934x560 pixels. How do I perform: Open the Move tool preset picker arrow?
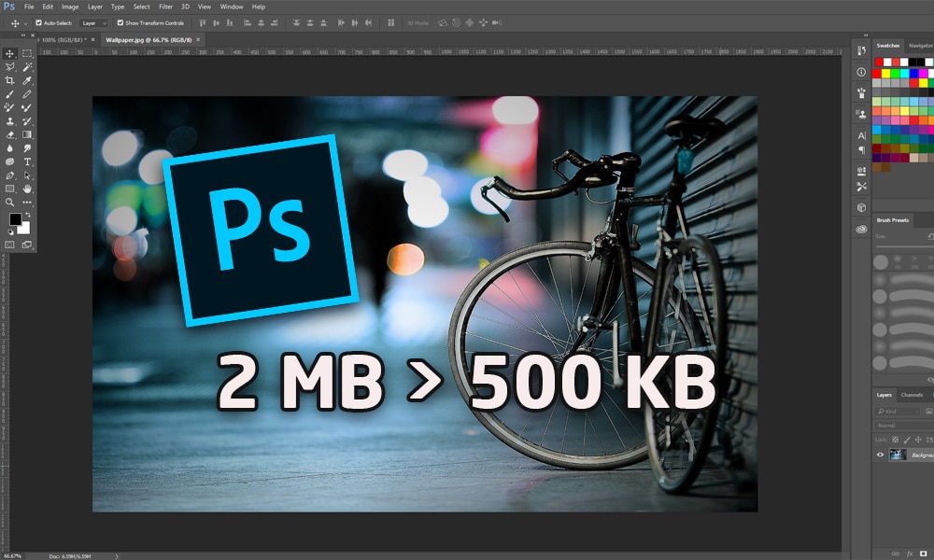25,24
